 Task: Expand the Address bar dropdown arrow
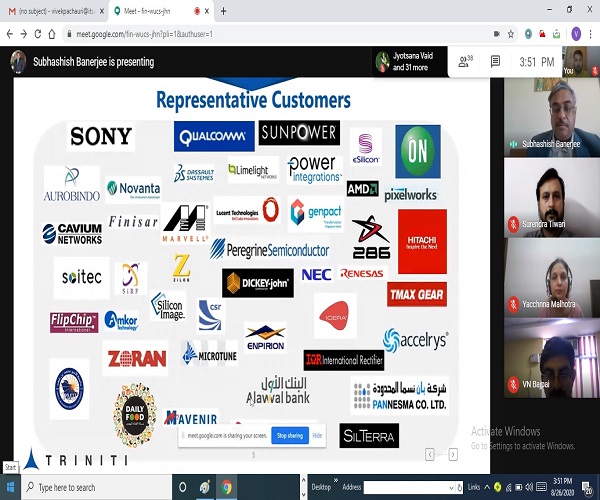coord(452,487)
